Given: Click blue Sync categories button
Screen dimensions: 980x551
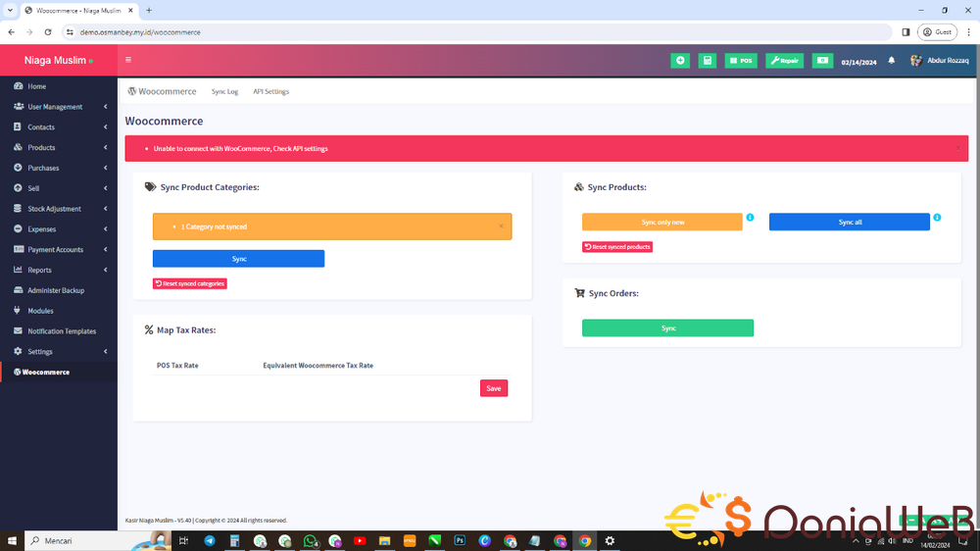Looking at the screenshot, I should (239, 259).
